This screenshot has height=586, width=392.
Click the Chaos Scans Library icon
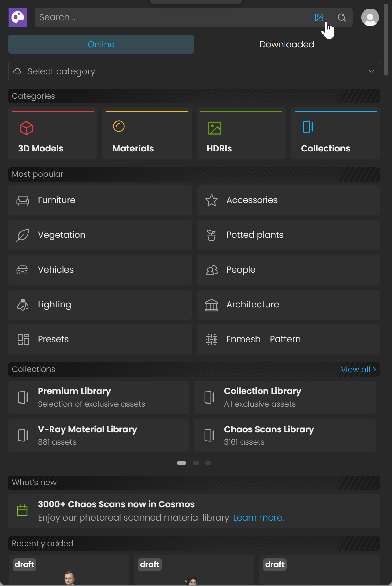[209, 435]
